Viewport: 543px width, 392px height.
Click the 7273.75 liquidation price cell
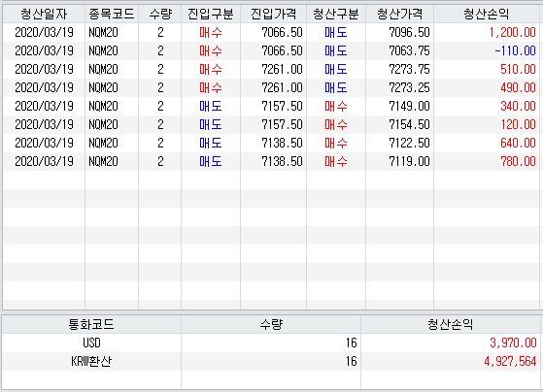point(399,70)
